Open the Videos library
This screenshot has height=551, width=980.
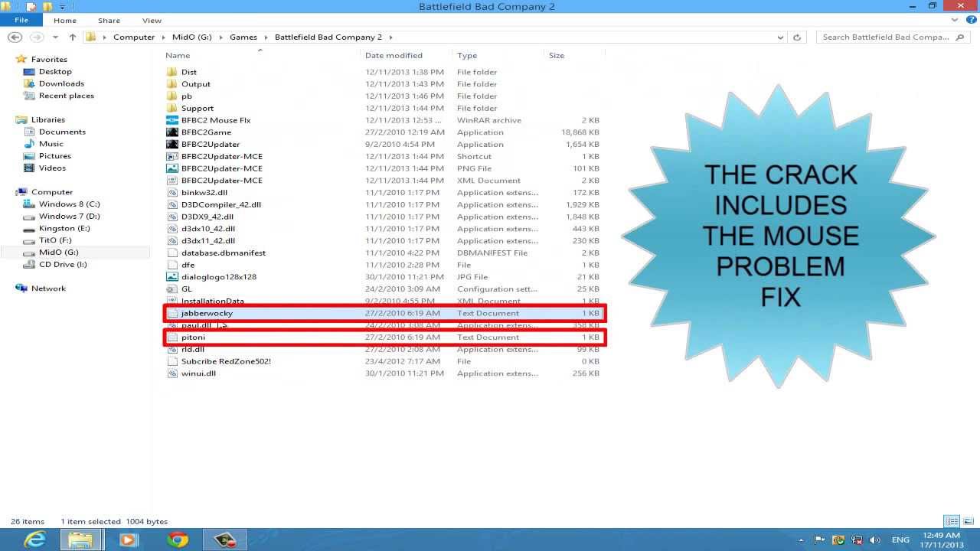pyautogui.click(x=52, y=168)
